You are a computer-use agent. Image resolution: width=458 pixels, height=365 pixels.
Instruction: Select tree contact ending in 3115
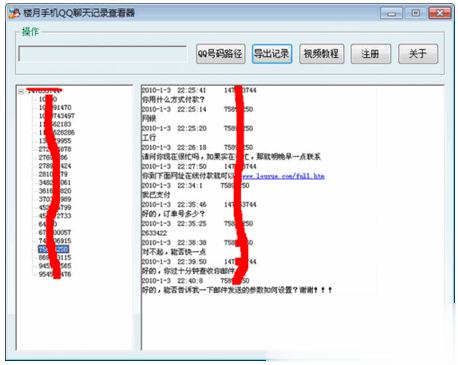[55, 257]
